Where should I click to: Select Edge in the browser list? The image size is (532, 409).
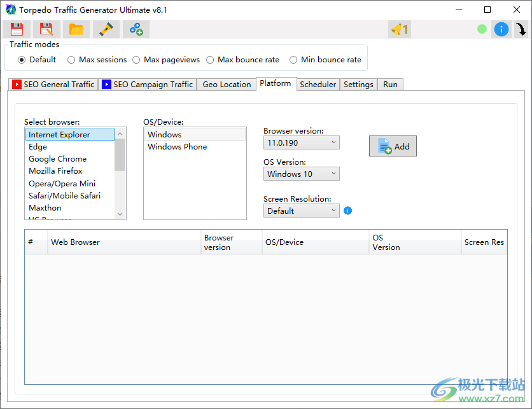coord(70,147)
